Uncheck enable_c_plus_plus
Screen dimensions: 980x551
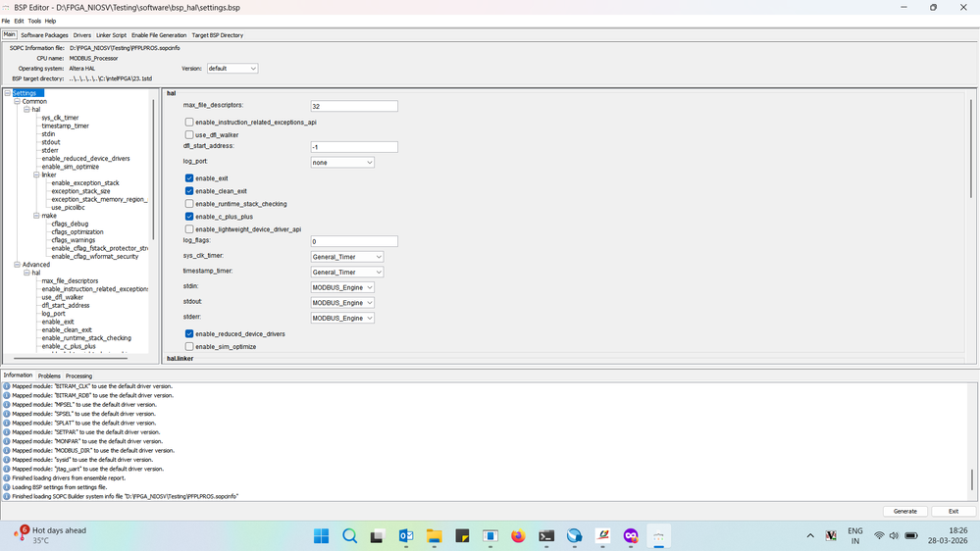pos(188,217)
